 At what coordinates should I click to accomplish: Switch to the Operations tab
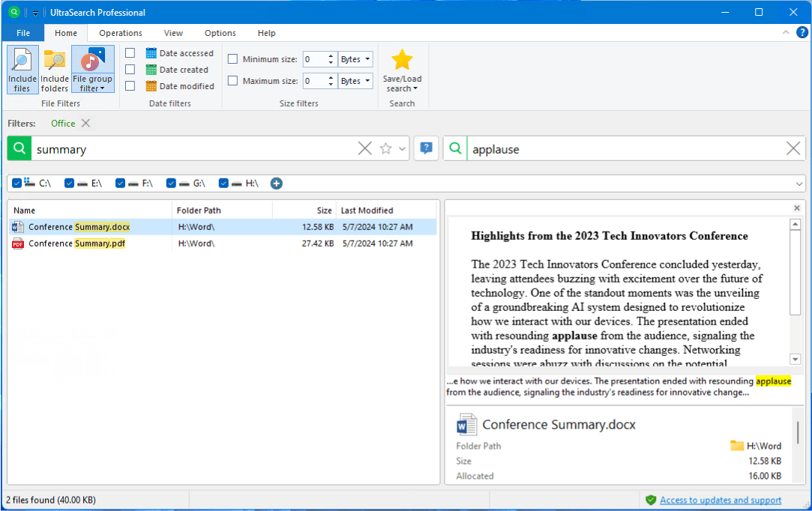tap(121, 33)
